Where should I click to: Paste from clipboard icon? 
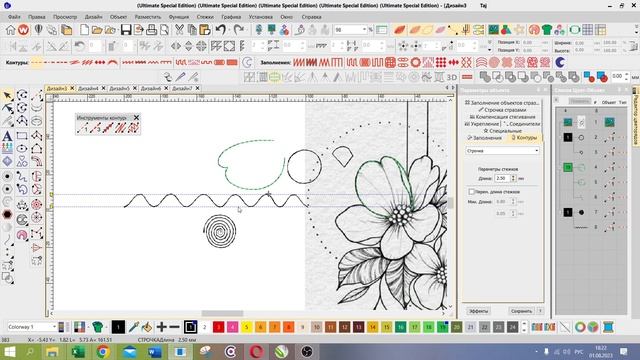(205, 30)
